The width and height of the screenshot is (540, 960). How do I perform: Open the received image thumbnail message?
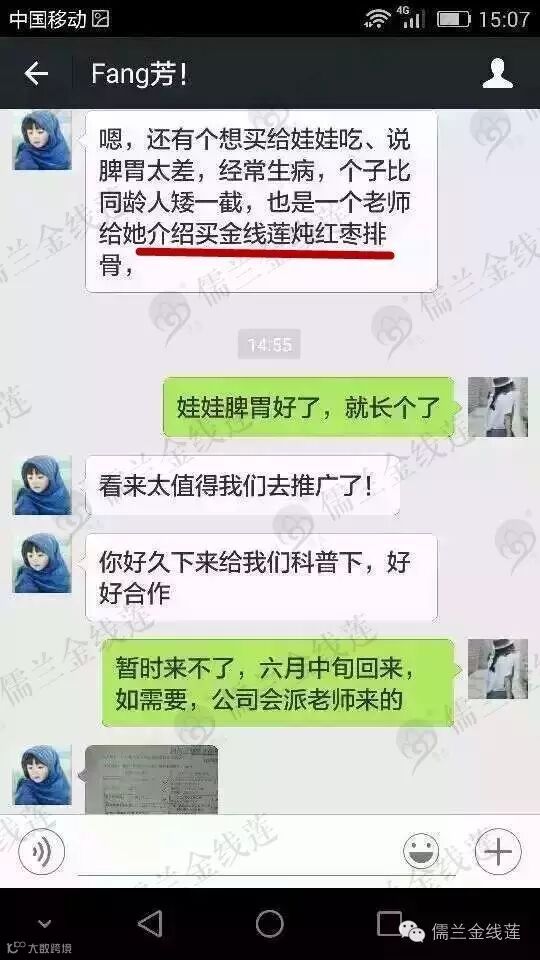tap(151, 779)
